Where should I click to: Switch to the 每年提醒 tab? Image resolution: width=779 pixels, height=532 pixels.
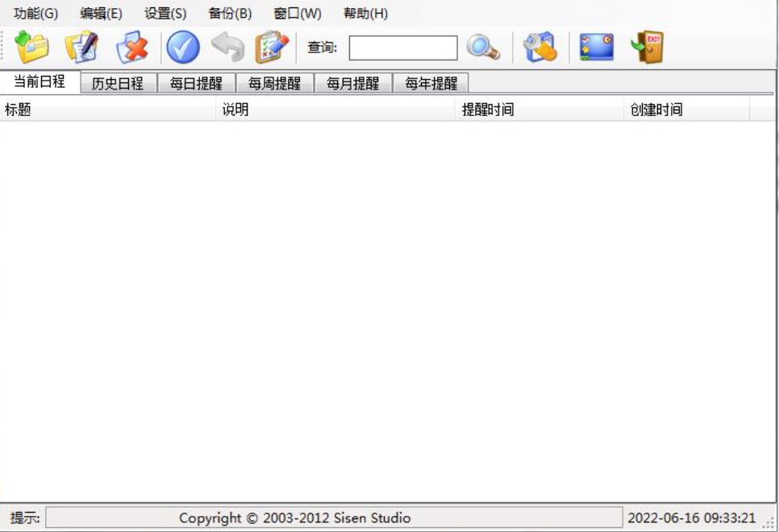coord(431,83)
